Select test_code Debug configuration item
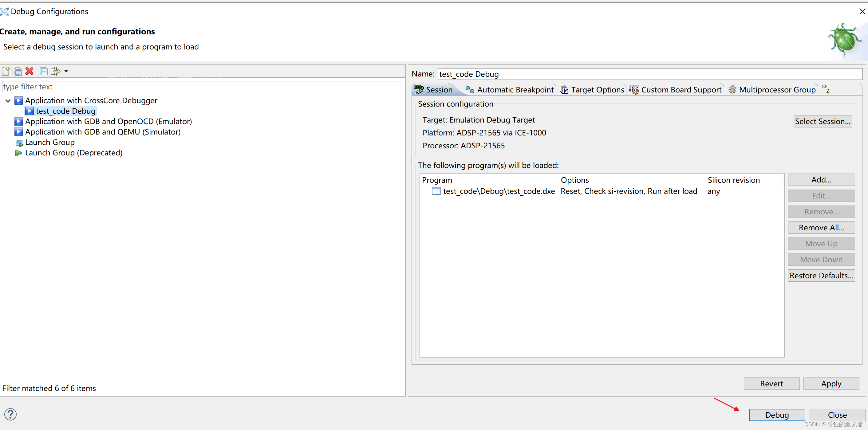Screen dimensions: 868x430 (x=65, y=111)
